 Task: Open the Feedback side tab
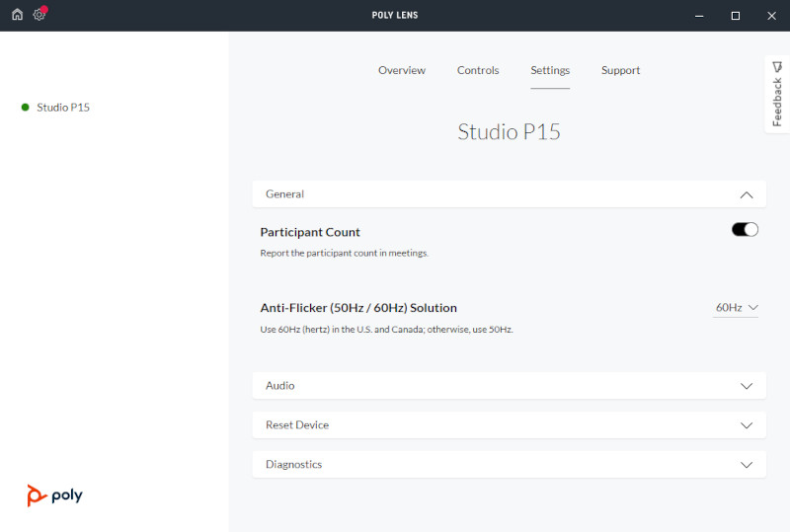(x=777, y=94)
